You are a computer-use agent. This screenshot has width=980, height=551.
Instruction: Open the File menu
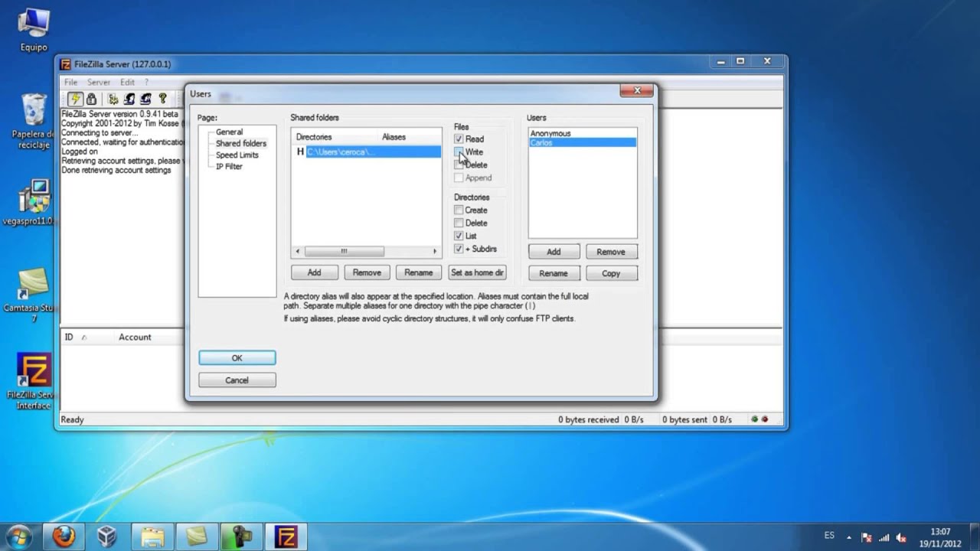[x=70, y=82]
